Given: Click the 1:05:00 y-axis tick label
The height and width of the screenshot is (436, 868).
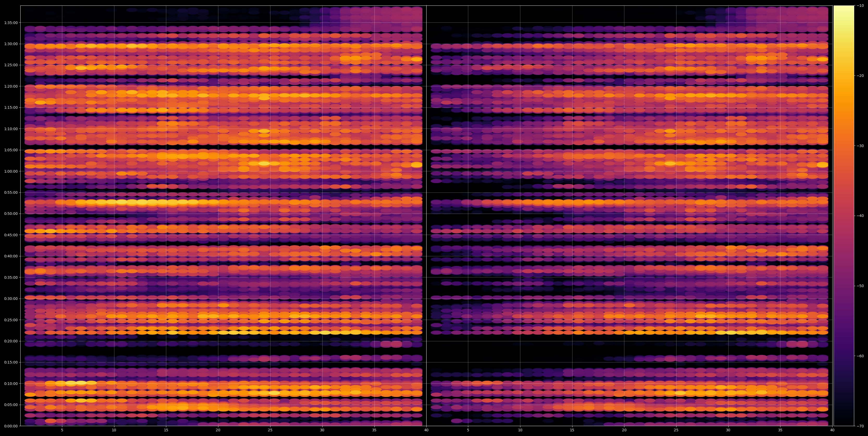Looking at the screenshot, I should [x=11, y=150].
